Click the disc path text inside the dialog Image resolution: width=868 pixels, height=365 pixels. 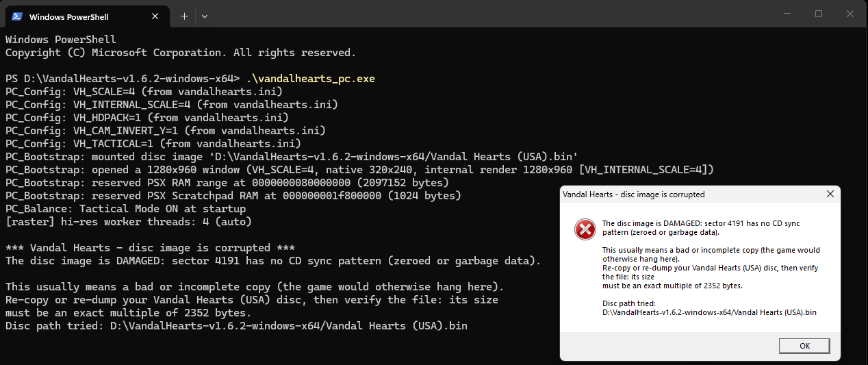[x=709, y=312]
